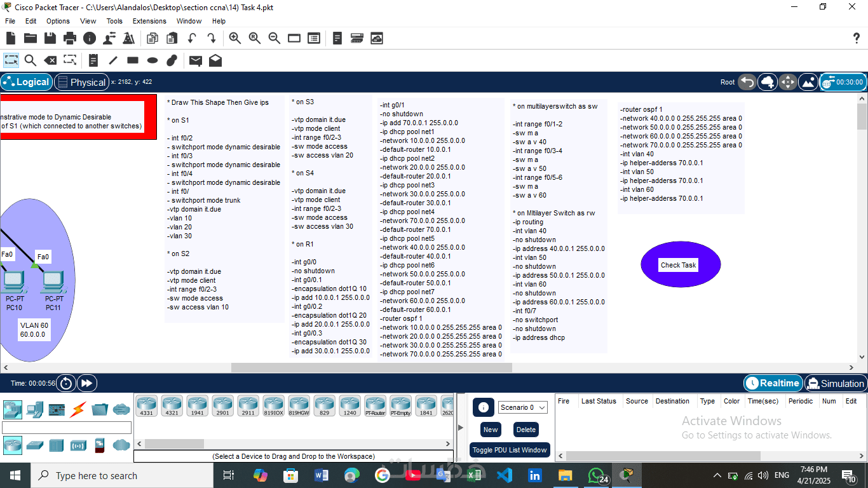Click the Set Tiled Background icon

pos(808,82)
